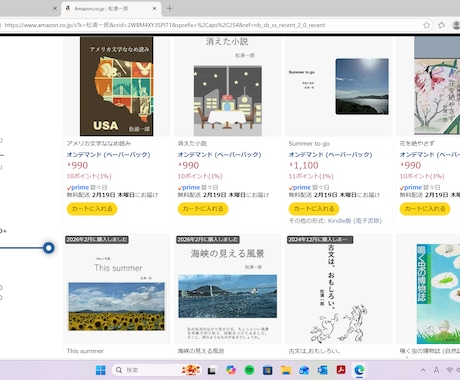Image resolution: width=460 pixels, height=380 pixels.
Task: Click the 2024年12月 purchased badge
Action: click(x=320, y=239)
